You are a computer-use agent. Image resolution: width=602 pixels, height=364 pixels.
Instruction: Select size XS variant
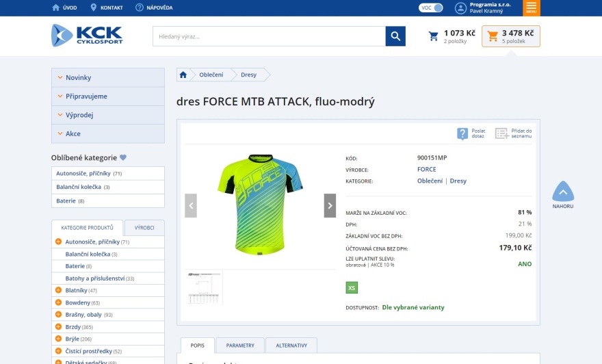[x=352, y=287]
